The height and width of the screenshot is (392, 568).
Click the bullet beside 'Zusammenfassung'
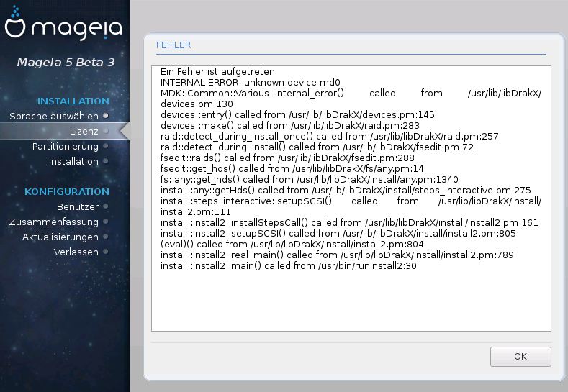(105, 222)
